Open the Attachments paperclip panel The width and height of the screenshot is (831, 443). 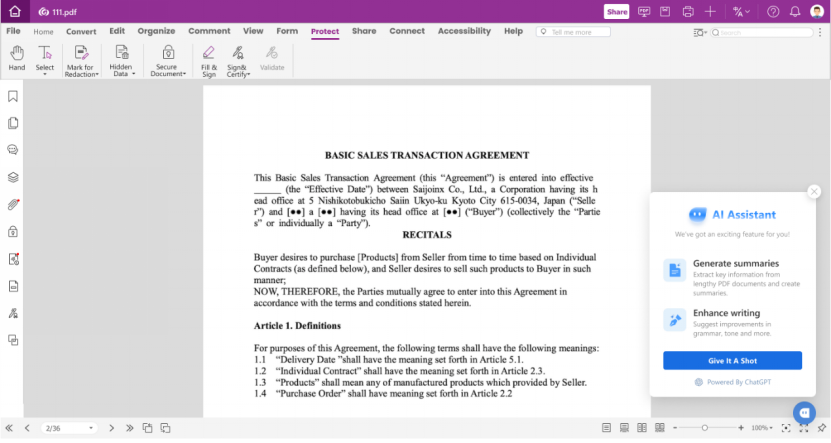tap(13, 204)
